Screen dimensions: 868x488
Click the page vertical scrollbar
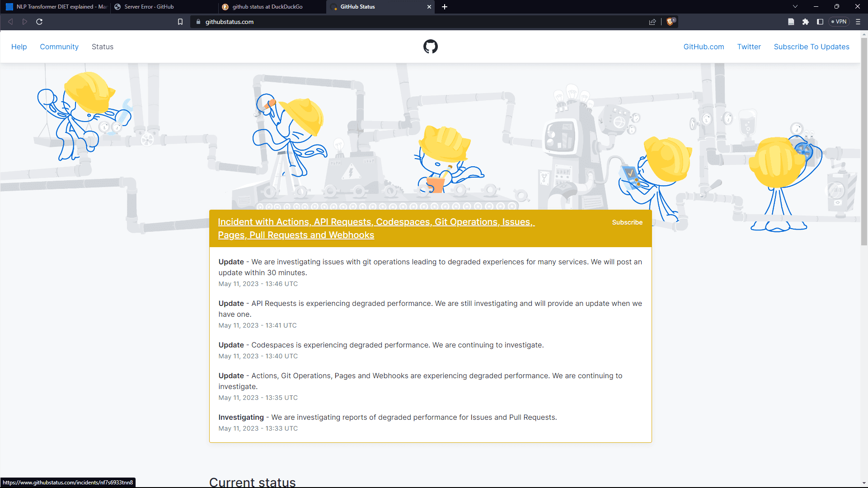(864, 141)
